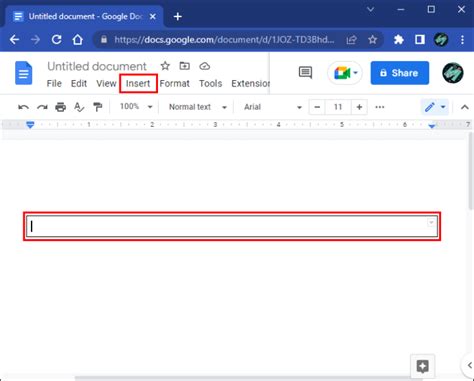Viewport: 474px width, 381px height.
Task: Open the Google account avatar in Docs
Action: (452, 73)
